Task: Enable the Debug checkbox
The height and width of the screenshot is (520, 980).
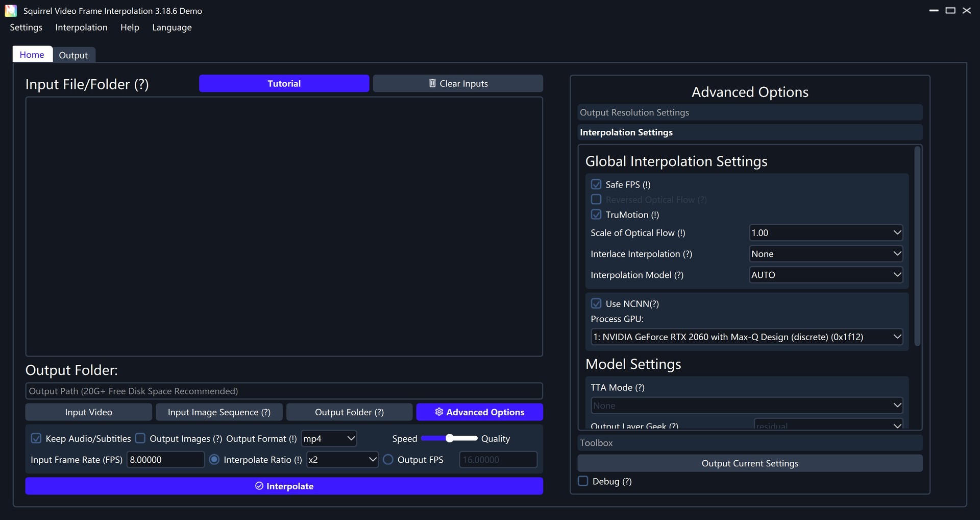Action: (x=583, y=481)
